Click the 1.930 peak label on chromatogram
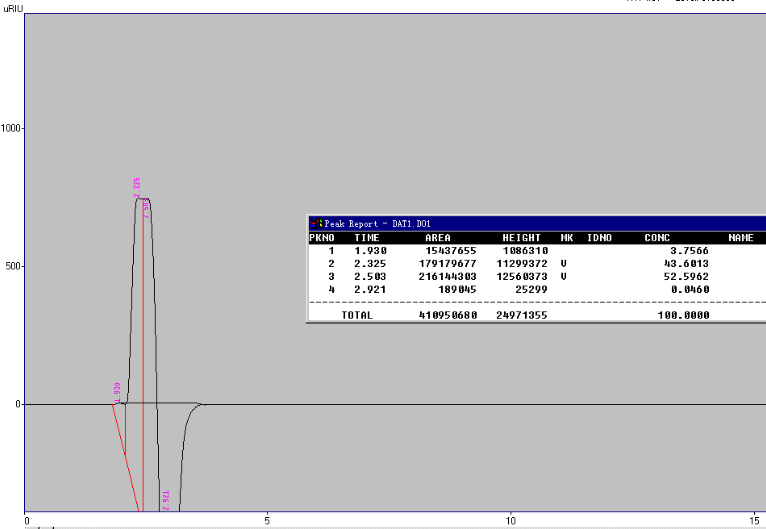Image resolution: width=766 pixels, height=529 pixels. pyautogui.click(x=117, y=393)
